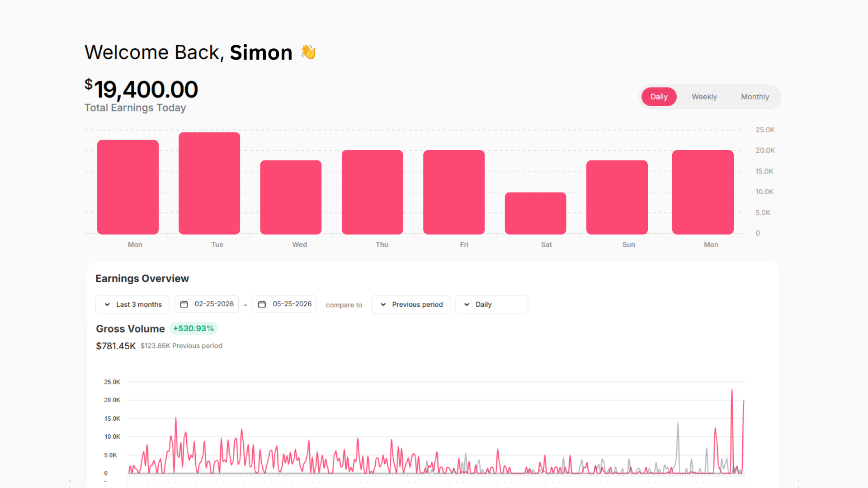Viewport: 868px width, 488px height.
Task: Select the Wednesday bar in chart
Action: 291,197
